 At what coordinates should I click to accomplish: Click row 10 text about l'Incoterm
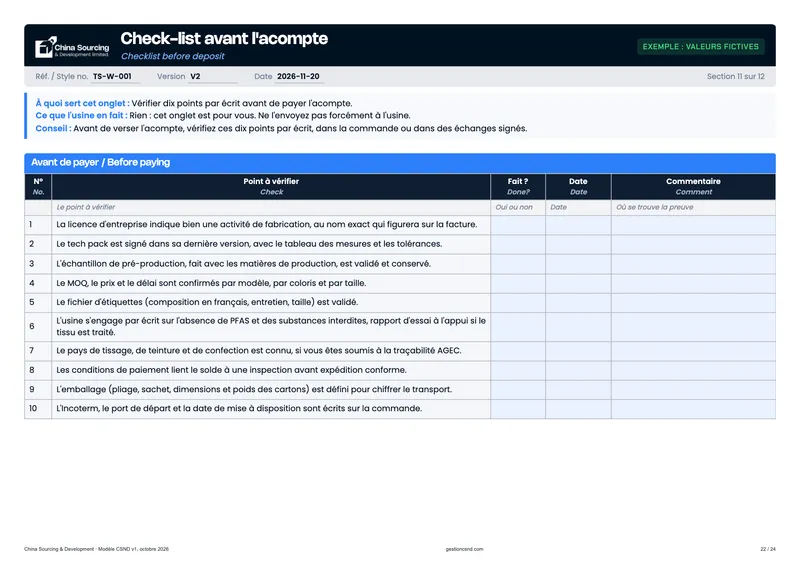(x=239, y=409)
